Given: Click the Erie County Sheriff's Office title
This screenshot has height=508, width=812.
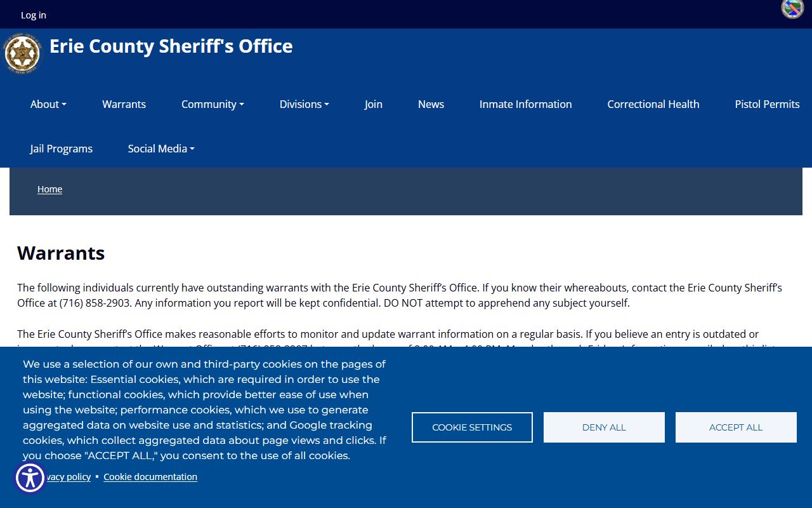Looking at the screenshot, I should pos(171,46).
